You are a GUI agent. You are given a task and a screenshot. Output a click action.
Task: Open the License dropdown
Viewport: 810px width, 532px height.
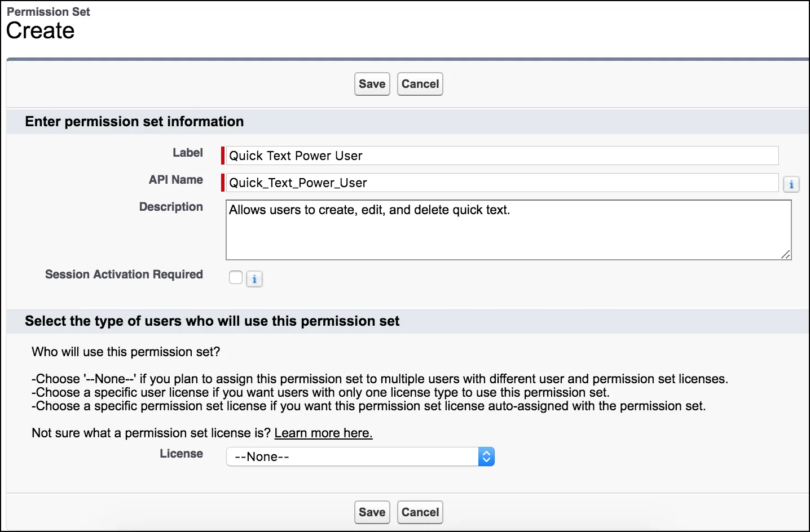click(360, 456)
